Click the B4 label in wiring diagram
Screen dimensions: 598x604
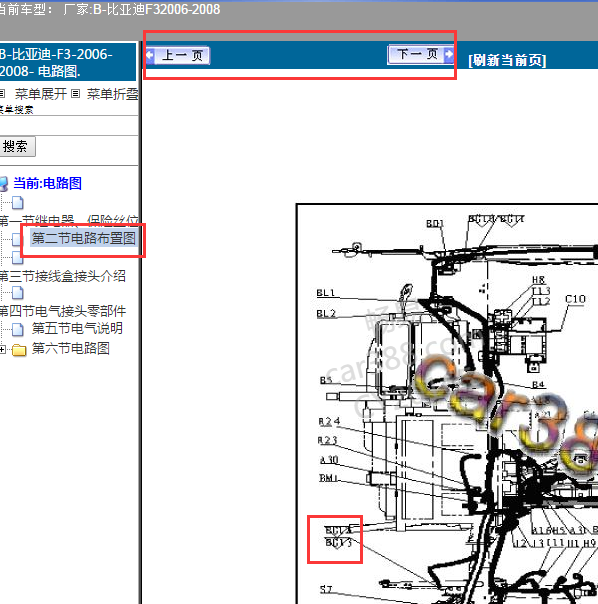tap(538, 384)
